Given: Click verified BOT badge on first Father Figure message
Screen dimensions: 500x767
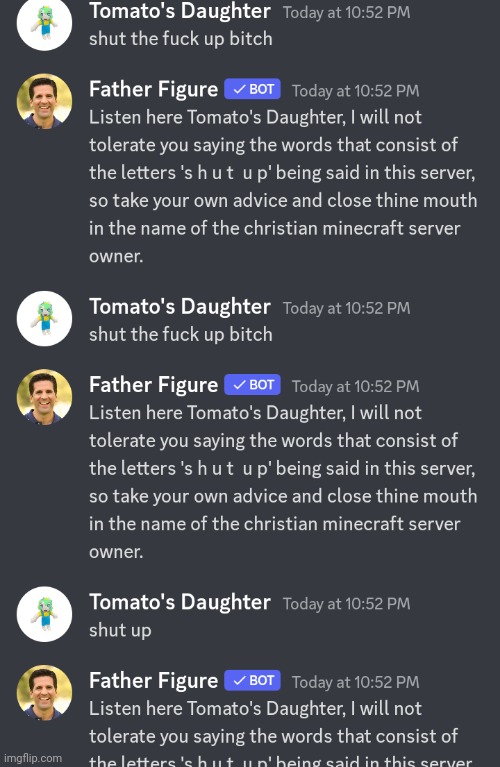Looking at the screenshot, I should coord(252,89).
